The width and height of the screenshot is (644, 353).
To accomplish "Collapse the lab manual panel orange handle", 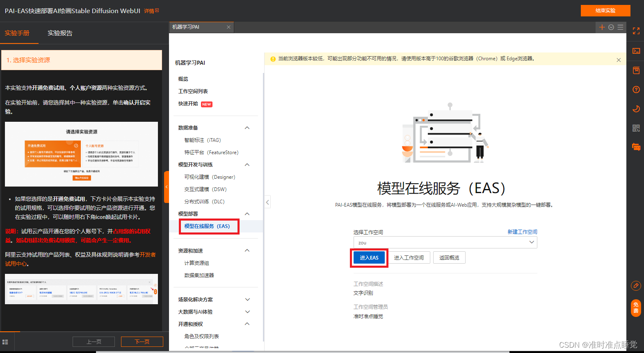I will click(167, 187).
